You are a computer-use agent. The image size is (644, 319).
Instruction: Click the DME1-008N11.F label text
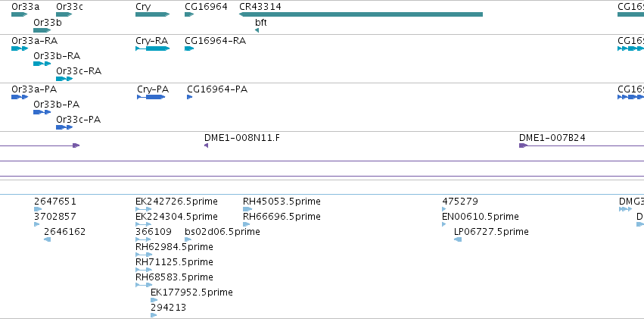tap(242, 138)
